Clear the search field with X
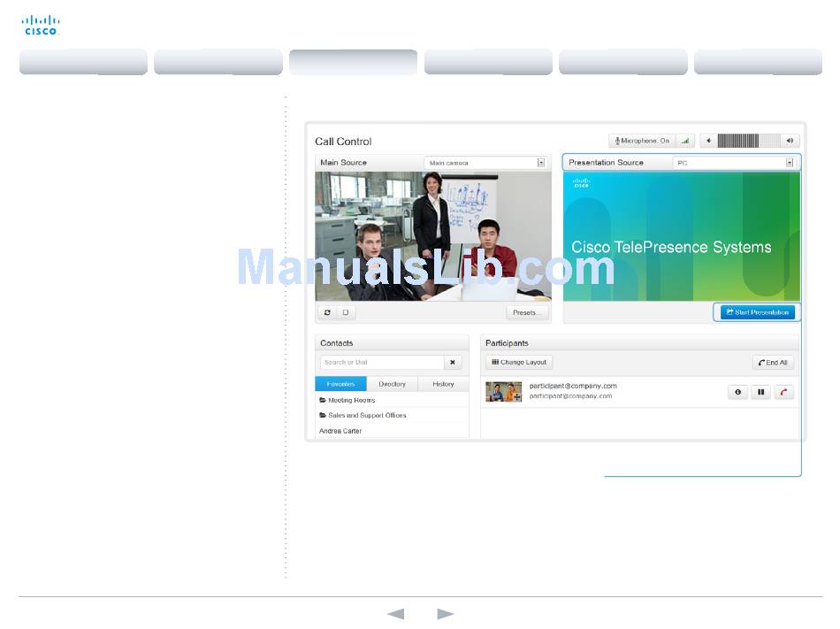The width and height of the screenshot is (840, 629). [453, 363]
